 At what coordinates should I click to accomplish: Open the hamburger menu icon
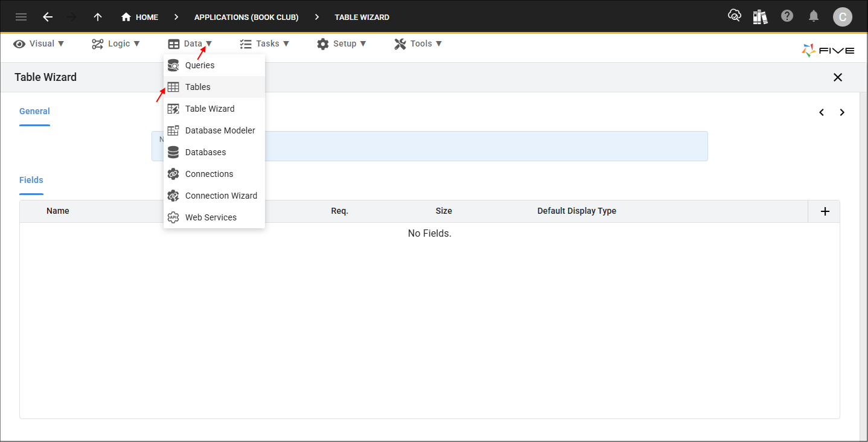tap(21, 17)
